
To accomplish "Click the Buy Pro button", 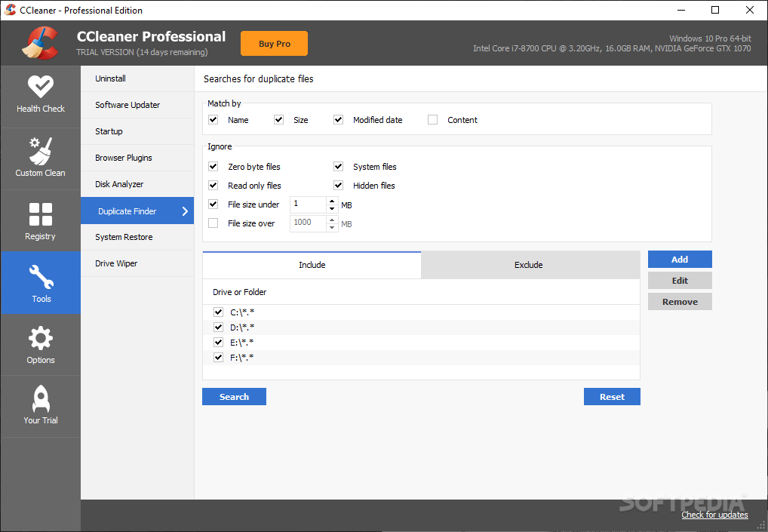I will point(274,43).
